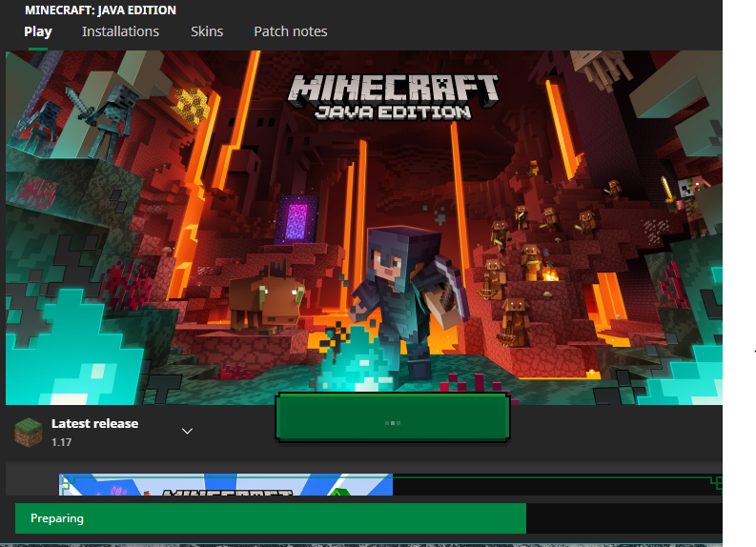Select the Latest release installation label
This screenshot has height=547, width=756.
click(94, 423)
